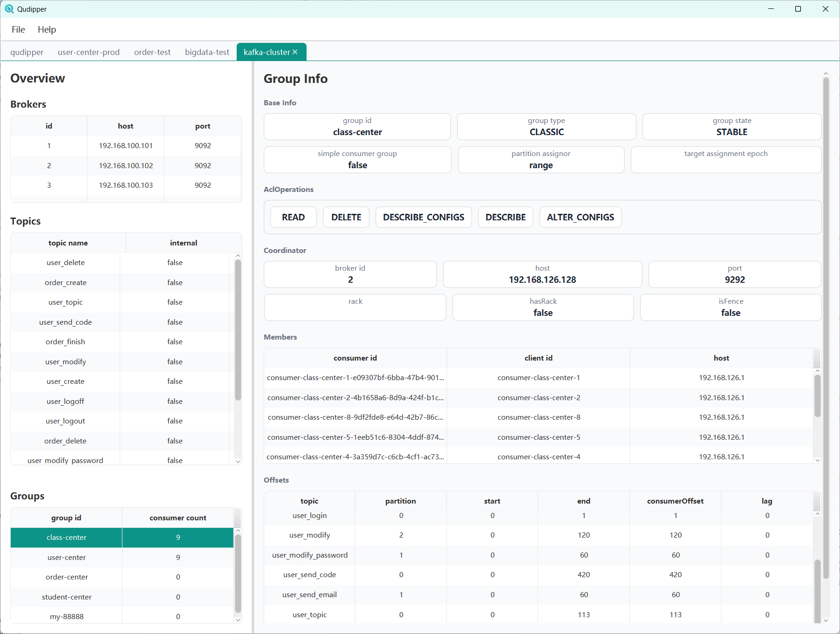
Task: Click the Group Info panel scroll-up arrow
Action: (826, 74)
